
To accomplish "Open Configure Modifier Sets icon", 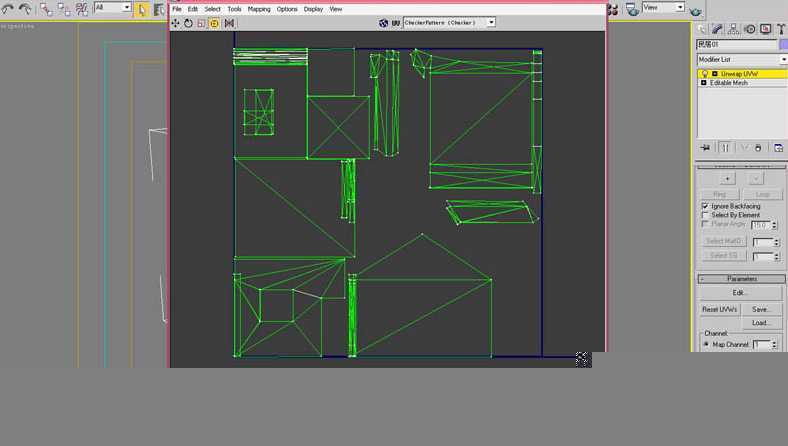I will coord(778,147).
